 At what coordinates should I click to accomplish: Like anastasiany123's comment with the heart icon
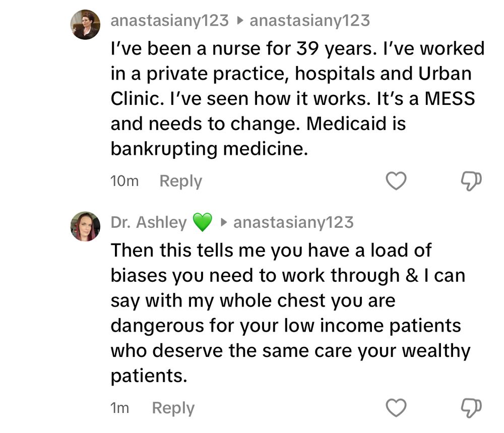click(x=396, y=180)
